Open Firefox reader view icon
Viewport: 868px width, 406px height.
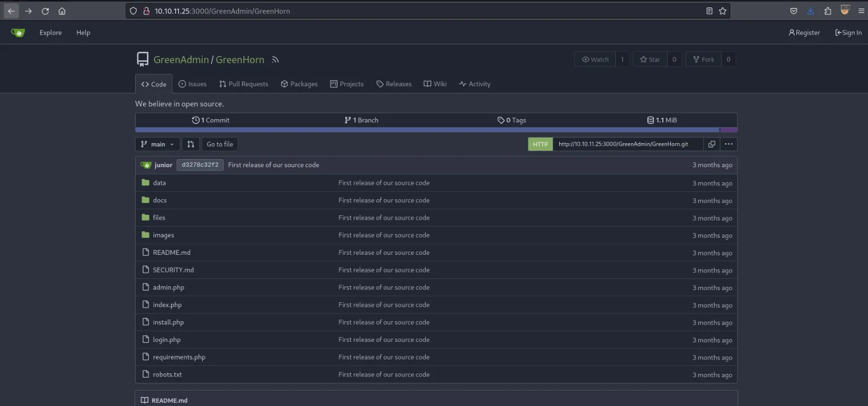[709, 11]
